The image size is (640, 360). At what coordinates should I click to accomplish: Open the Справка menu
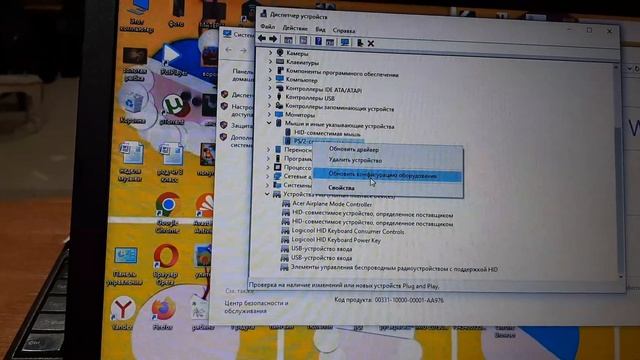point(344,31)
